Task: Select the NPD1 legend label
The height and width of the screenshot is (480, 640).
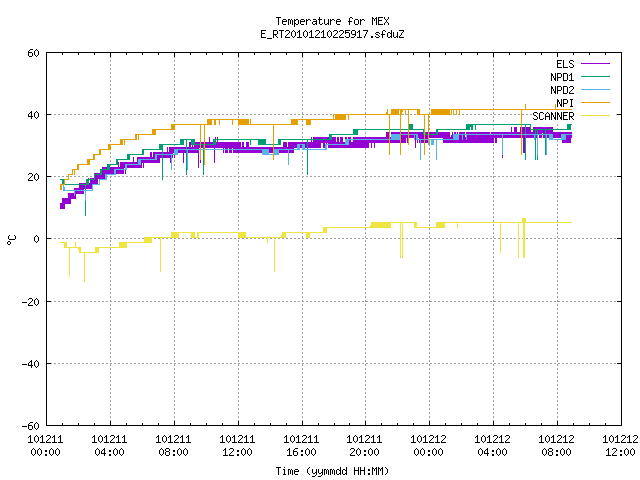Action: 562,77
